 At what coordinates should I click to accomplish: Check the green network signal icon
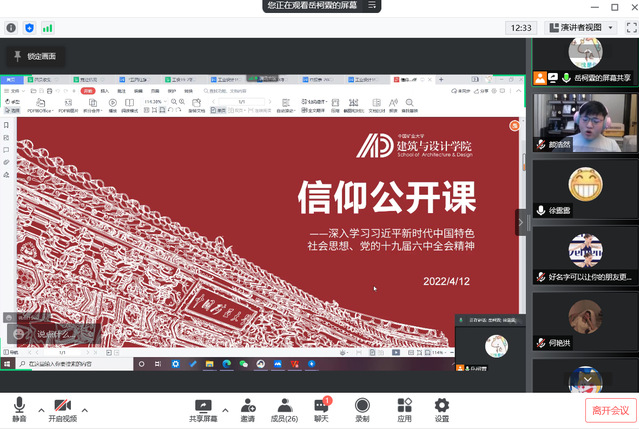pos(48,28)
